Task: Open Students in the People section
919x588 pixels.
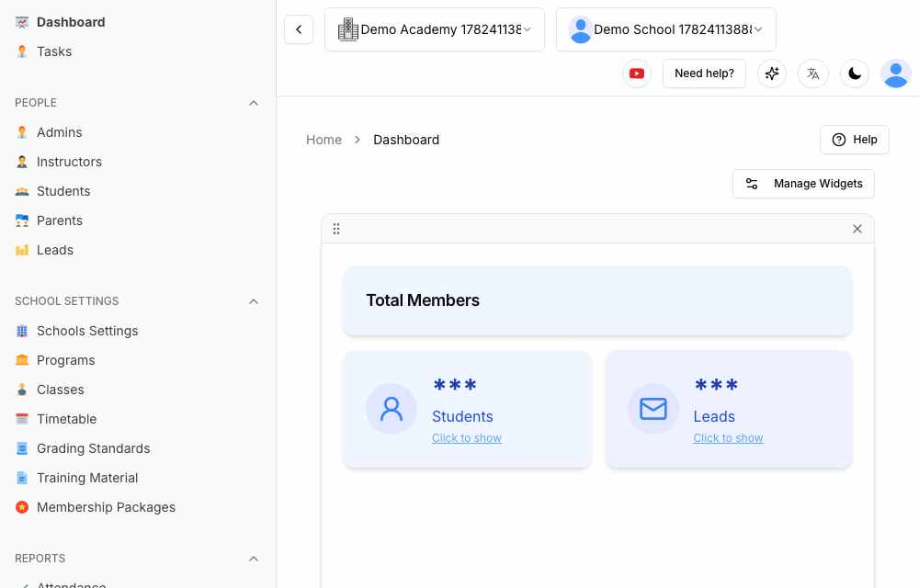Action: click(63, 191)
